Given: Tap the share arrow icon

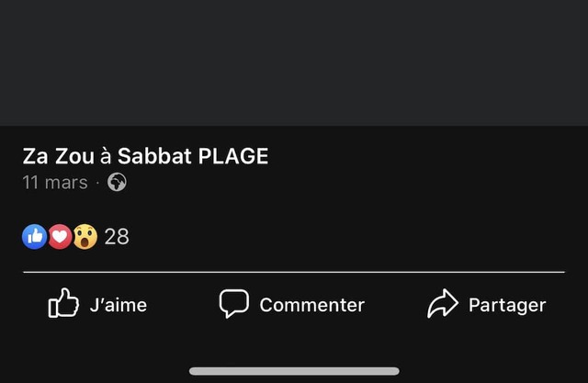Looking at the screenshot, I should point(443,304).
